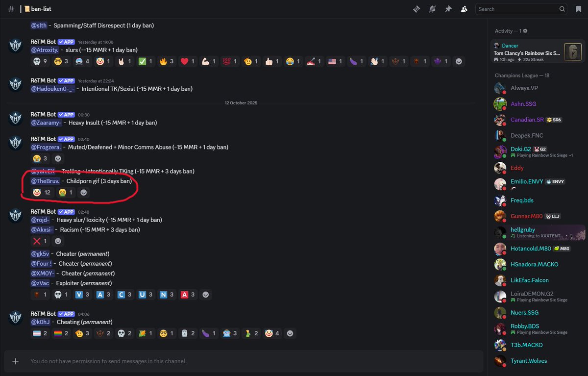
Task: Click the search magnifier icon
Action: (563, 9)
